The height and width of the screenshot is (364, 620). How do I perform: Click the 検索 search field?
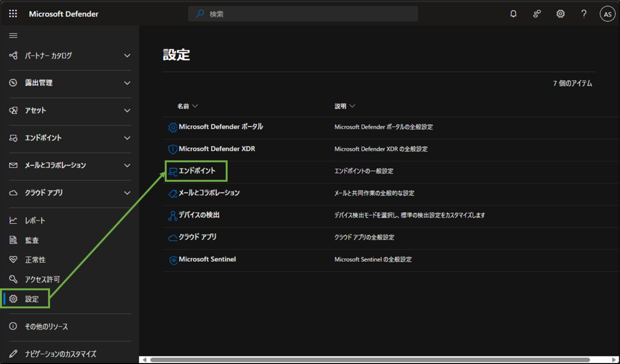pos(303,14)
